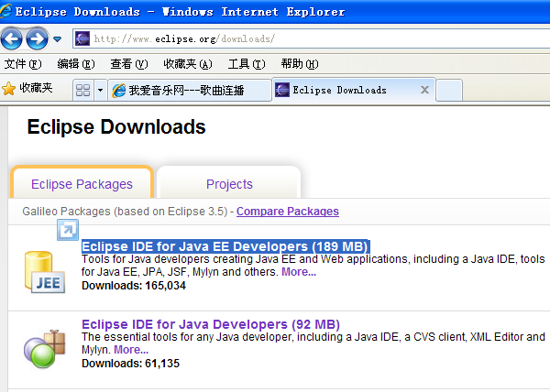Go back with the Back arrow button
The width and height of the screenshot is (550, 392).
pyautogui.click(x=12, y=38)
